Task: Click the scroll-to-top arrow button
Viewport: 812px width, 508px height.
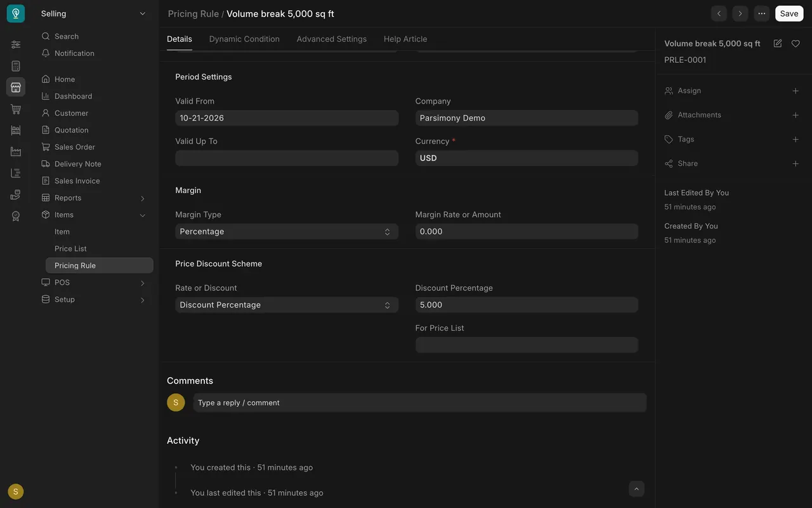Action: [637, 488]
